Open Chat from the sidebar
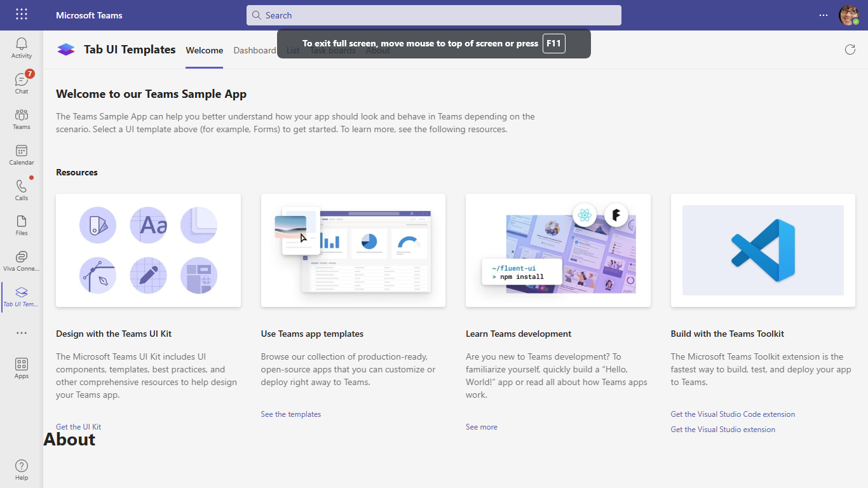The width and height of the screenshot is (868, 488). (21, 83)
